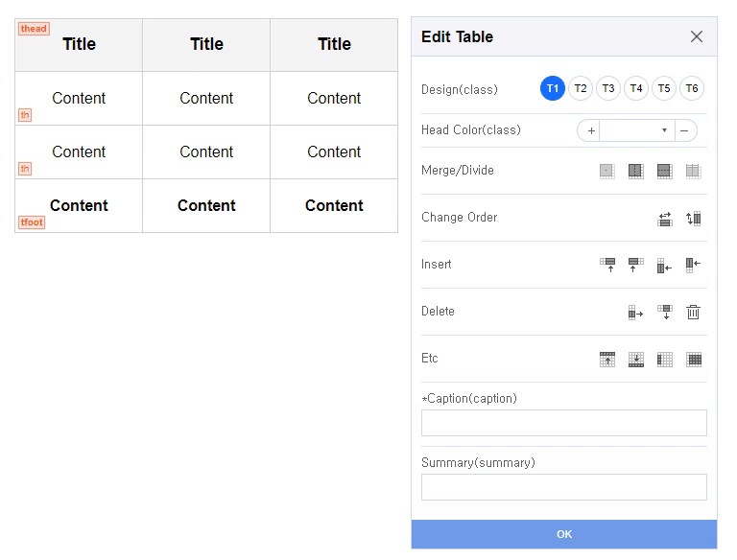Image resolution: width=737 pixels, height=560 pixels.
Task: Focus the Summary text field
Action: pos(563,487)
